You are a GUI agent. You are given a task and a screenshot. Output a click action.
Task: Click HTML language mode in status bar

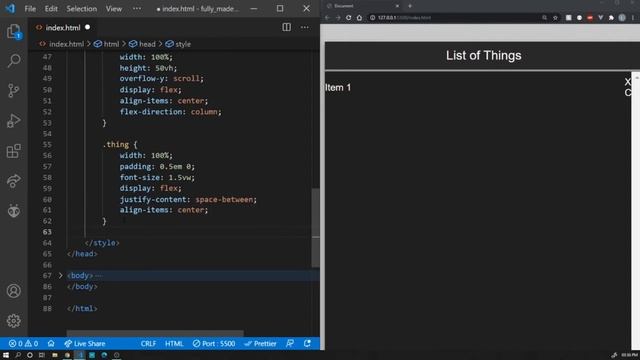tap(174, 344)
